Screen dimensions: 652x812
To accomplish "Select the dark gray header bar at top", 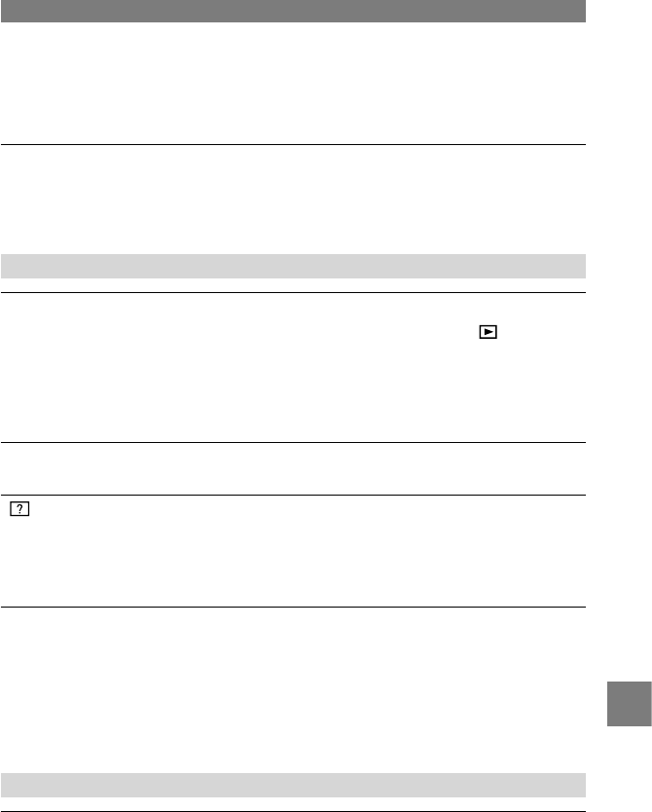I will (294, 11).
